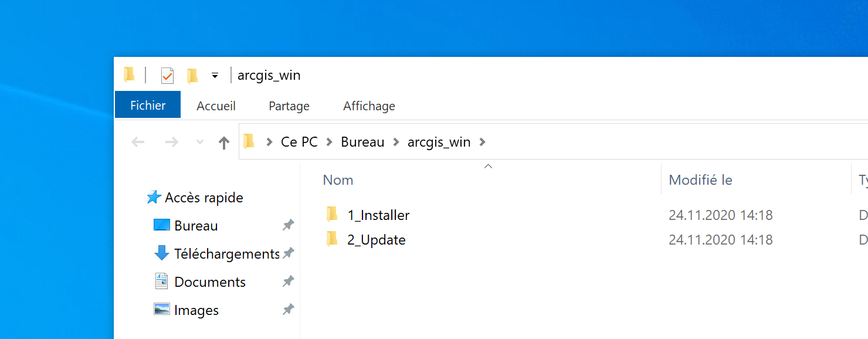868x339 pixels.
Task: Sort files by the Nom column header
Action: (338, 180)
